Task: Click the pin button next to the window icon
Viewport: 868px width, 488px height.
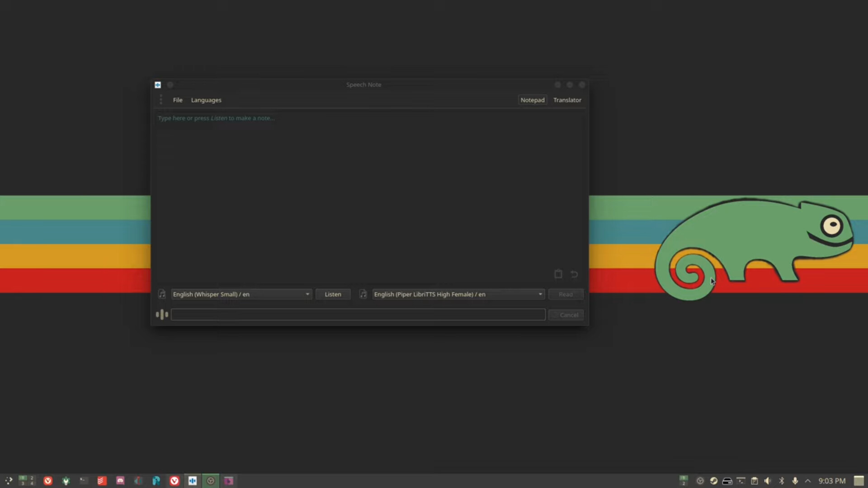Action: [x=170, y=84]
